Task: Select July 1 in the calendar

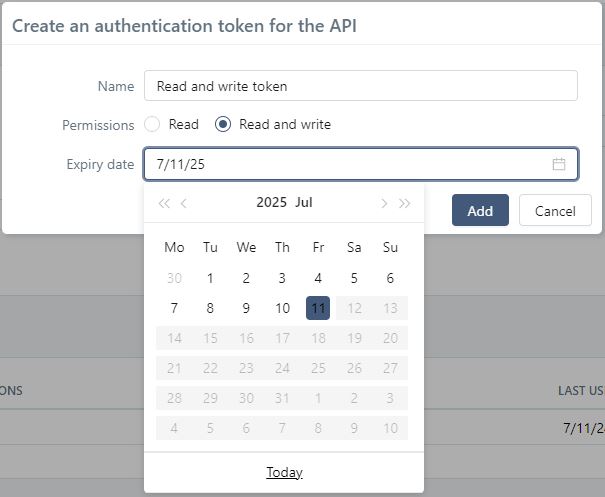Action: click(210, 278)
